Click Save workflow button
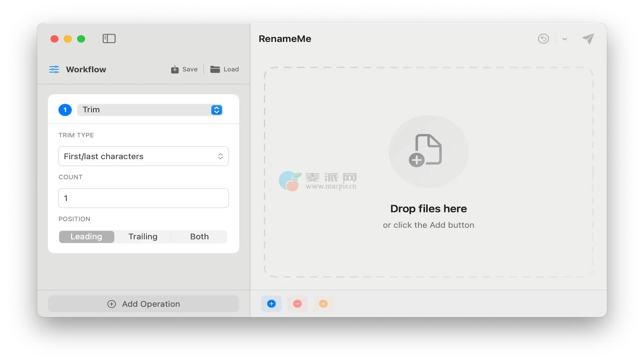 (x=184, y=69)
